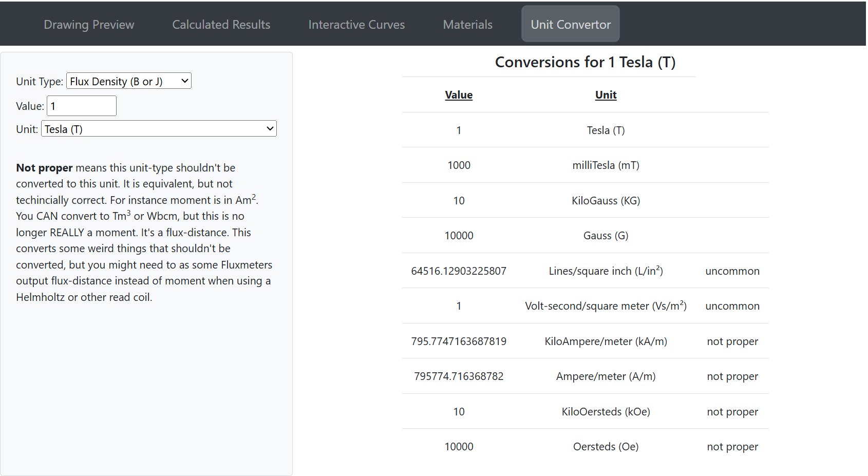Click the KiloOersteds (kOe) unit cell
Viewport: 868px width, 476px height.
pos(606,412)
